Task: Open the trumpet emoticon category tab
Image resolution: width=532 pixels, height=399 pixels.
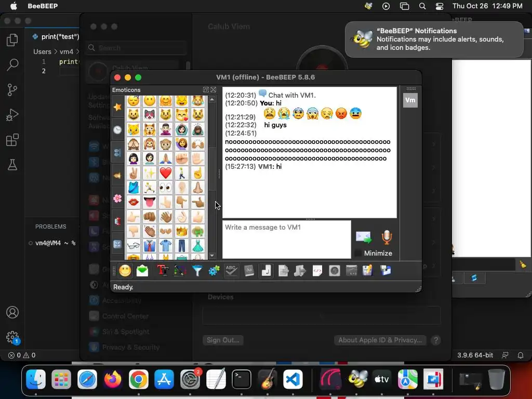Action: tap(117, 176)
